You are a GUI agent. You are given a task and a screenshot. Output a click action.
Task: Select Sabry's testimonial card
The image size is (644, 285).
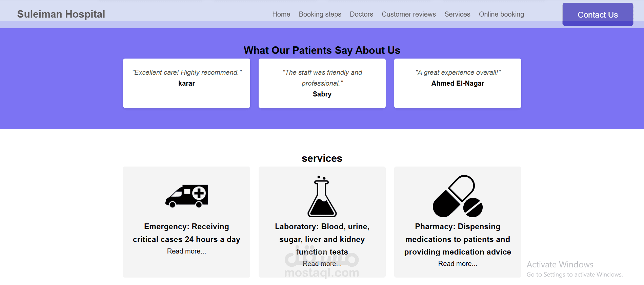pos(322,83)
